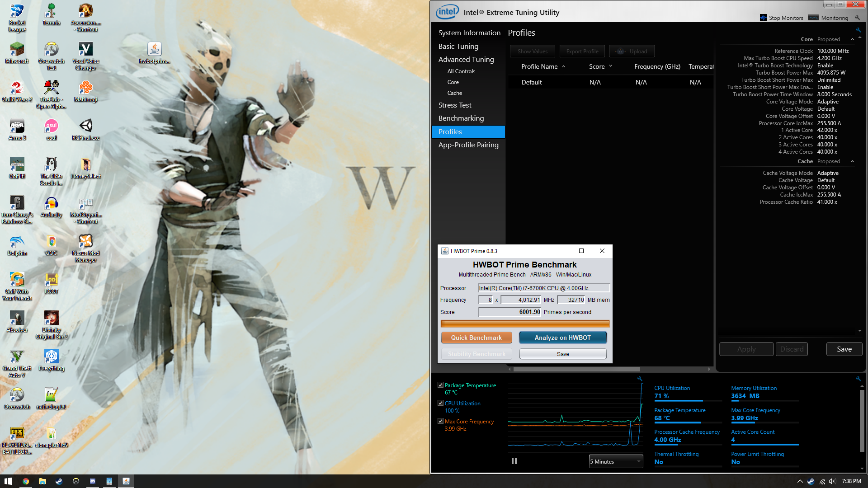Screen dimensions: 868x488
Task: Select the RCFinal.exe Unity icon
Action: tap(85, 129)
